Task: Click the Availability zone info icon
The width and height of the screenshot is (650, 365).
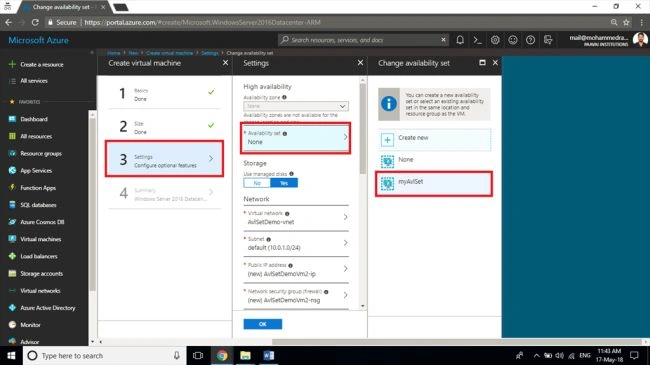Action: 284,97
